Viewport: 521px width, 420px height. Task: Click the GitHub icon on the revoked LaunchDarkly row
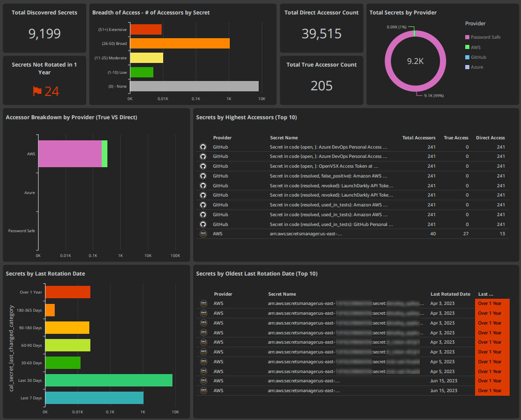pyautogui.click(x=203, y=185)
